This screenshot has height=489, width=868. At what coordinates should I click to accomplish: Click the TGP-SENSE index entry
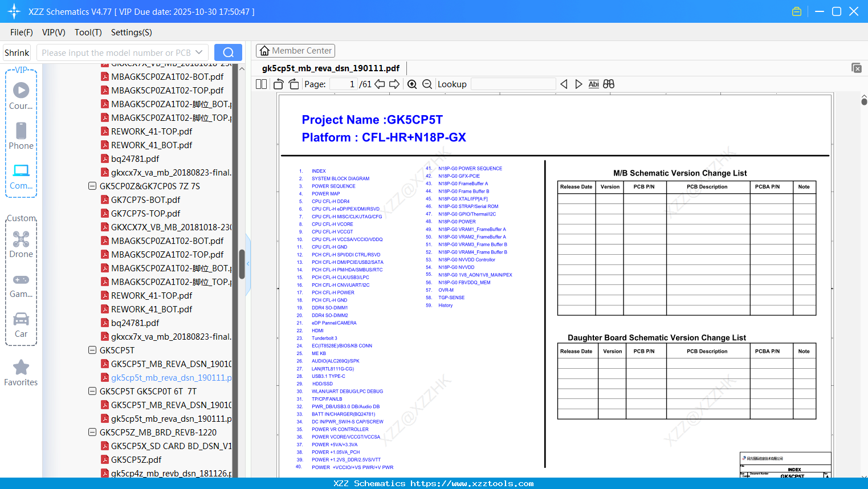pyautogui.click(x=451, y=298)
